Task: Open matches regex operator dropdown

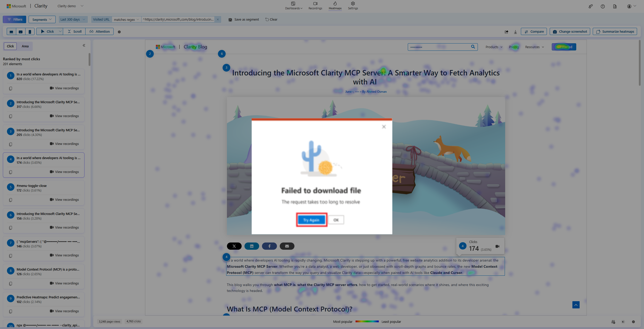Action: tap(126, 20)
